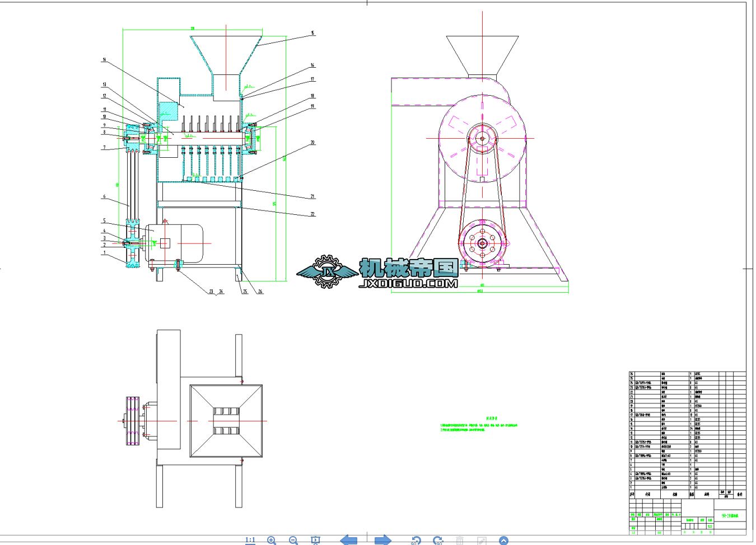Click the grayed-out edit image icon
756x545 pixels.
point(481,540)
